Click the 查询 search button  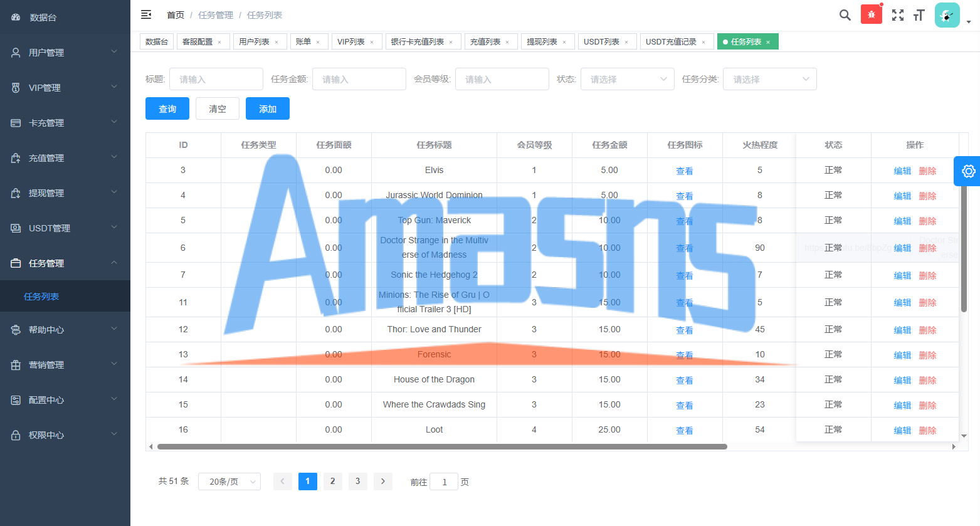(167, 108)
